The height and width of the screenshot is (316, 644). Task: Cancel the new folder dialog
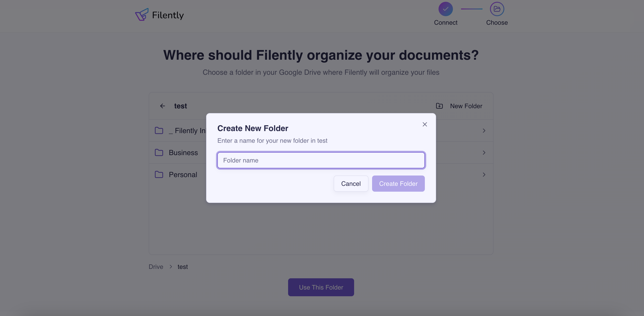coord(351,184)
